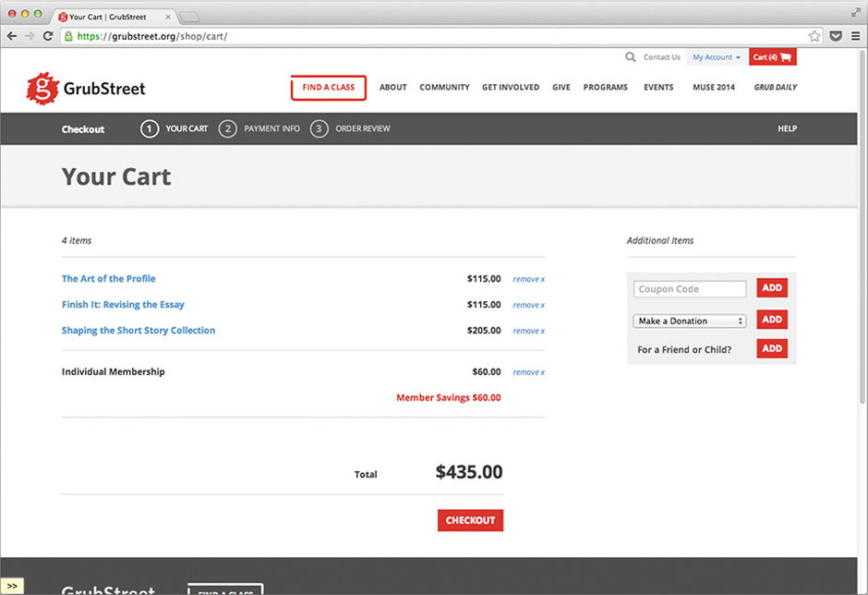This screenshot has height=595, width=868.
Task: Remove The Art of the Profile
Action: 529,279
